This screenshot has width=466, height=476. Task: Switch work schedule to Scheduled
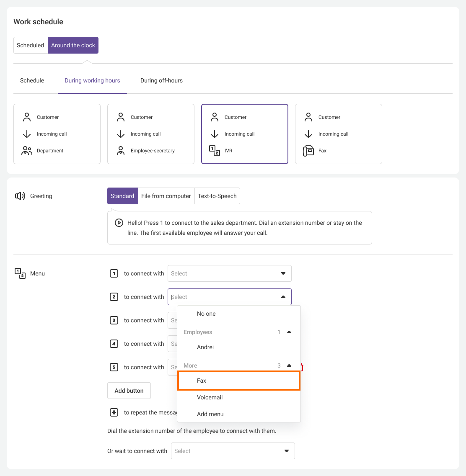31,45
